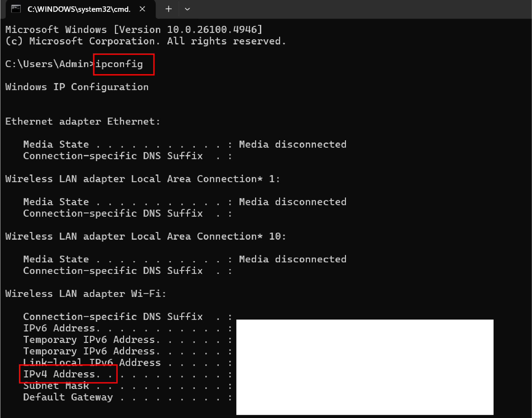Click the Windows IP Configuration heading
The image size is (532, 418).
77,87
